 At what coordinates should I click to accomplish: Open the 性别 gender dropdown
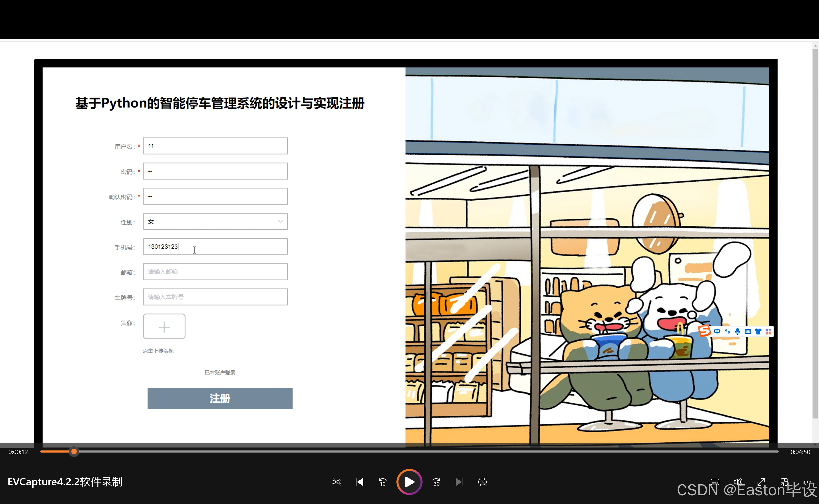[215, 221]
